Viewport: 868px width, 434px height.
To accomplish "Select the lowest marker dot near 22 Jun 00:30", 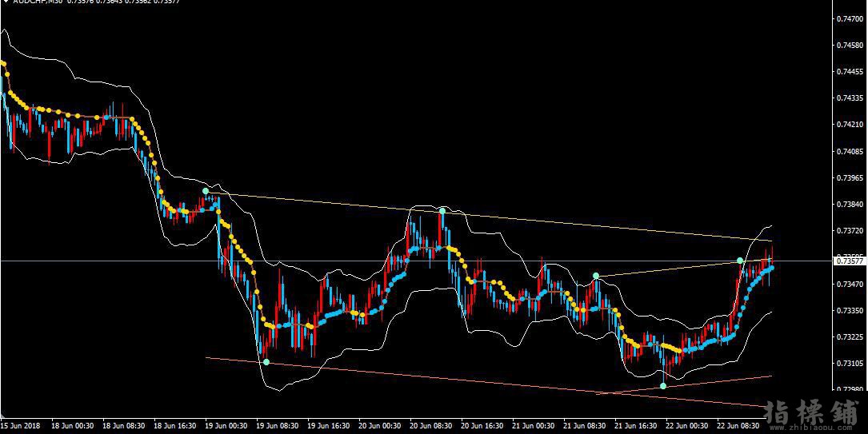I will coord(663,386).
